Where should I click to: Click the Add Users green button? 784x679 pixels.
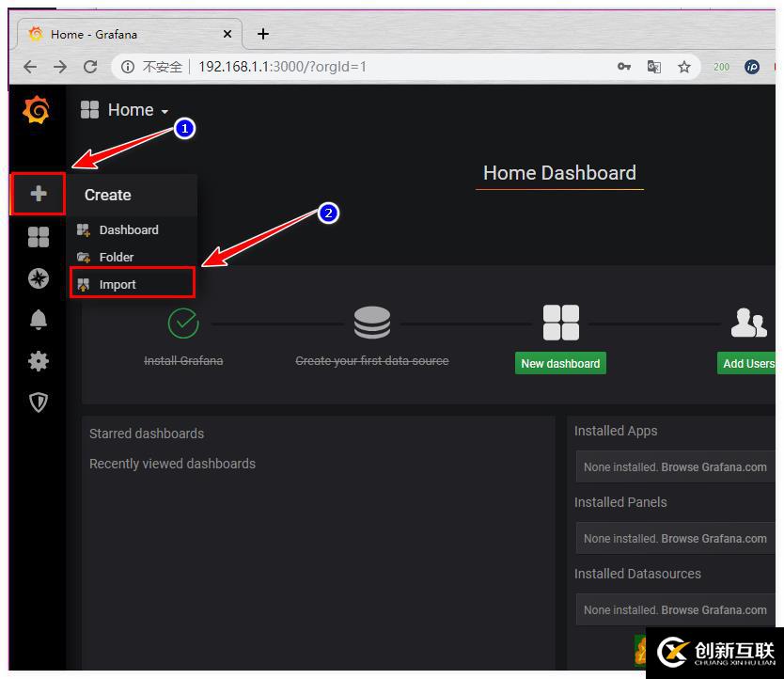pos(747,363)
